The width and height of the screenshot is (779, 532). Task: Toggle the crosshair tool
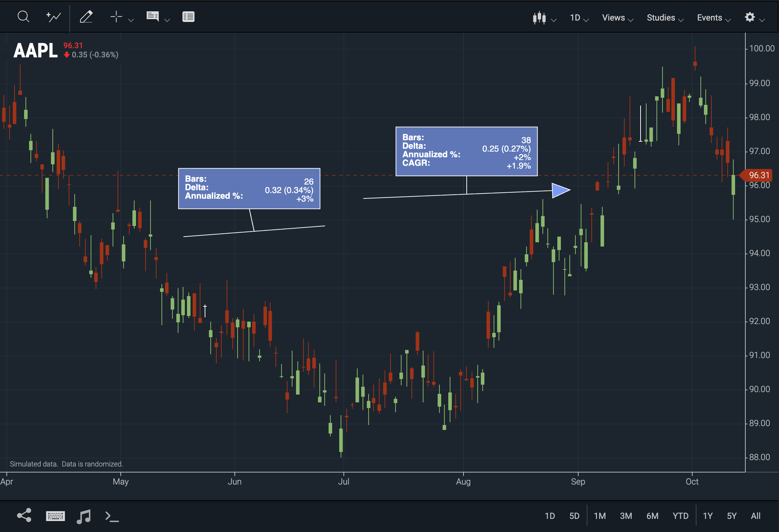[x=116, y=17]
